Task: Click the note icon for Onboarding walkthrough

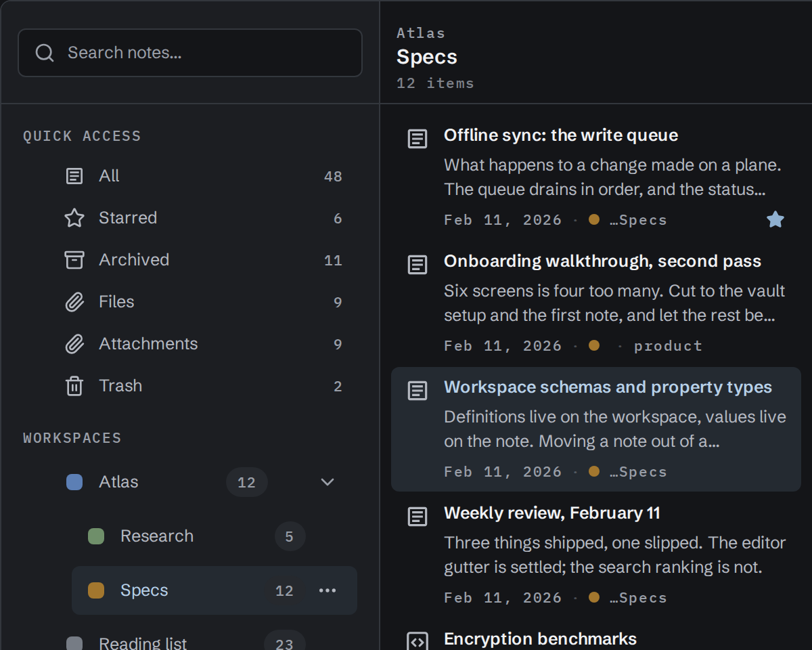Action: coord(418,265)
